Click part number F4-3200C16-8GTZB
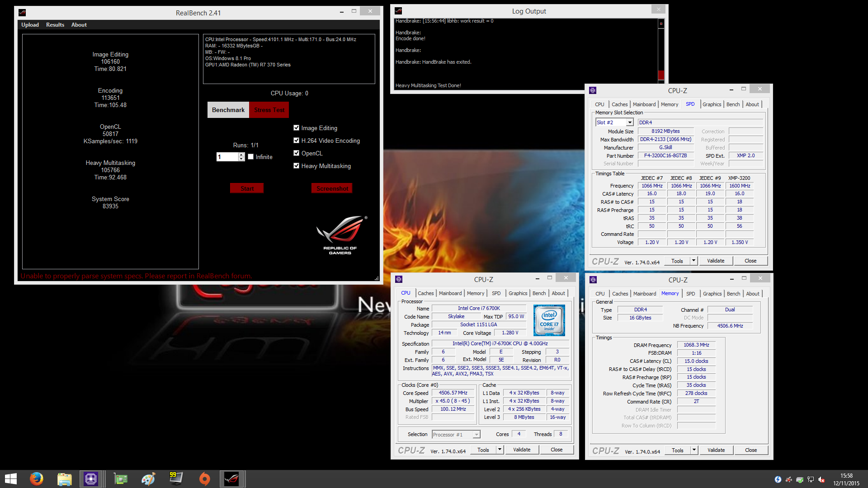The height and width of the screenshot is (488, 868). point(665,155)
